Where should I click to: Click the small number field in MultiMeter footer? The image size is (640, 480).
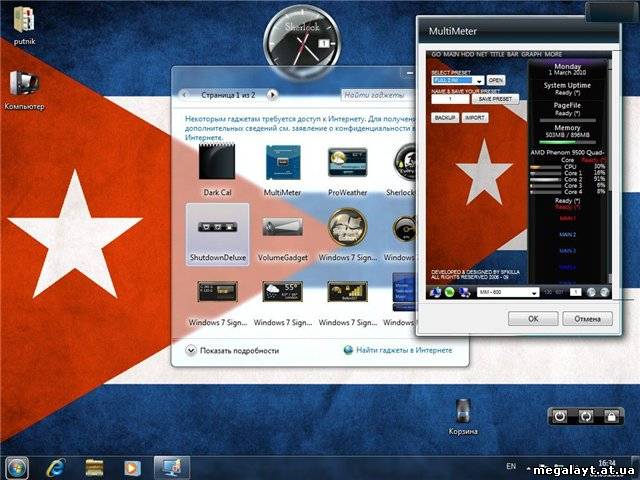pos(575,292)
